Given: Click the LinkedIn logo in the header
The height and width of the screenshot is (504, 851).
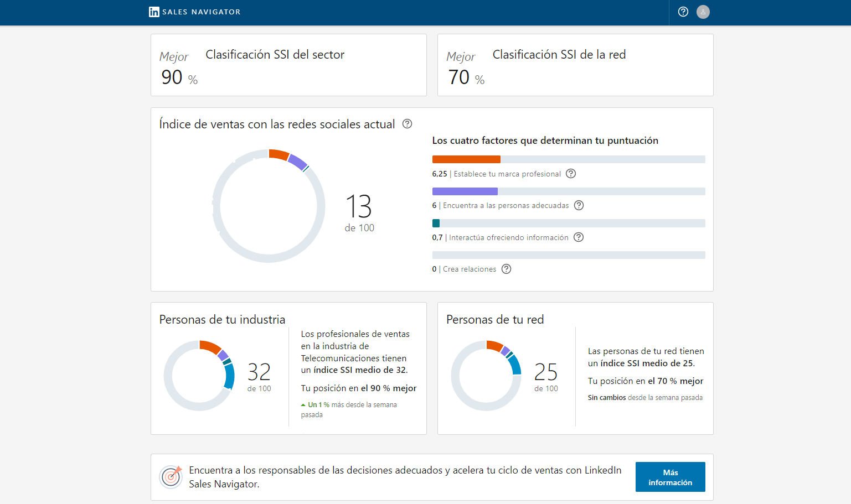Looking at the screenshot, I should [154, 12].
